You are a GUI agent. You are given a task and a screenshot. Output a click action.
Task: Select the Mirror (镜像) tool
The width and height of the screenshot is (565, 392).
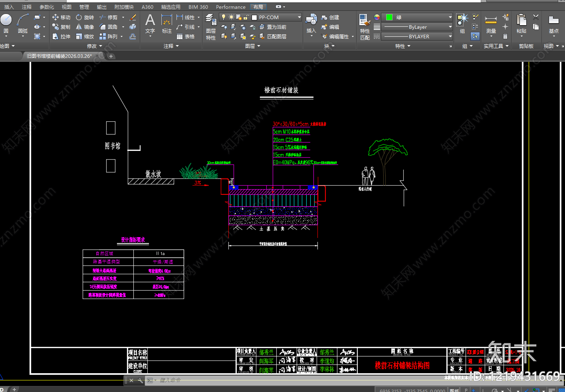pos(85,27)
